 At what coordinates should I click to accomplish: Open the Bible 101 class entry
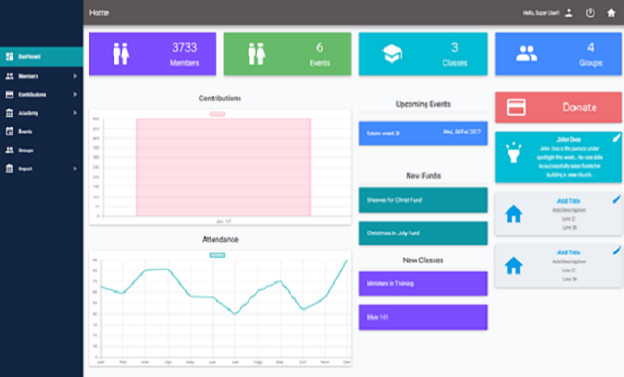point(423,317)
